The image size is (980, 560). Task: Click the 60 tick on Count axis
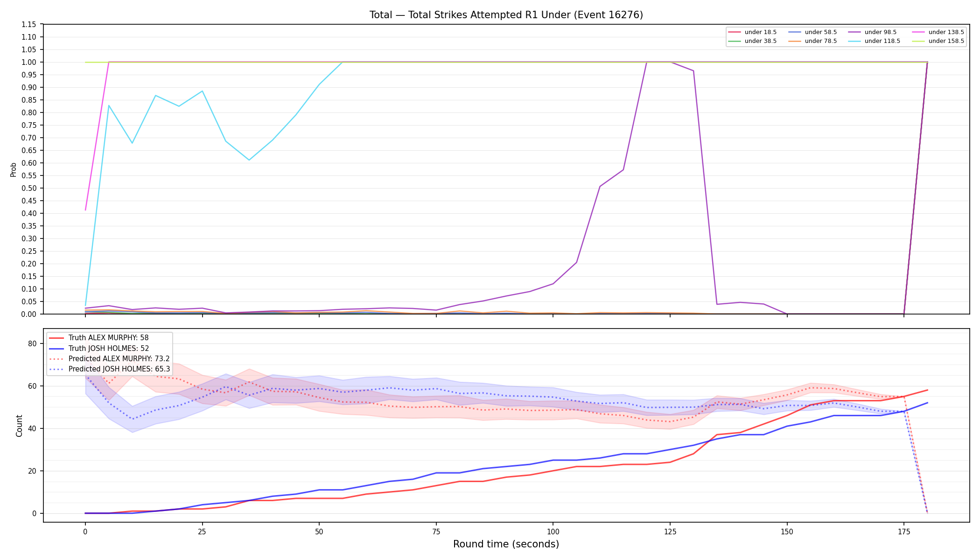[x=33, y=386]
